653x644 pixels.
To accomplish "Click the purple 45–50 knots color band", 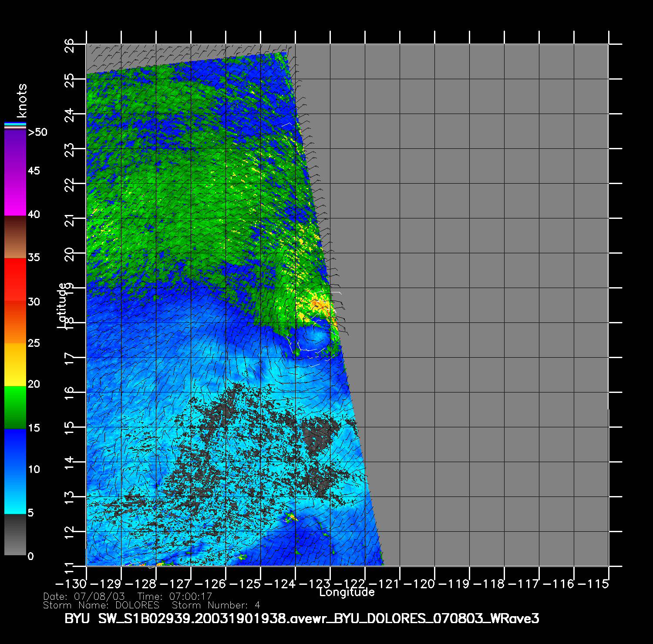I will [15, 150].
